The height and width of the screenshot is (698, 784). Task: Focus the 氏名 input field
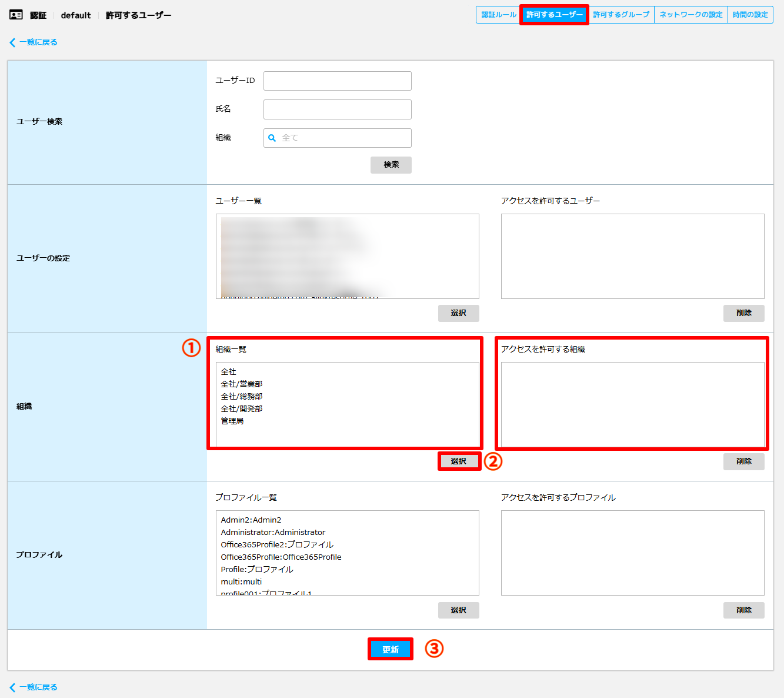pos(338,109)
